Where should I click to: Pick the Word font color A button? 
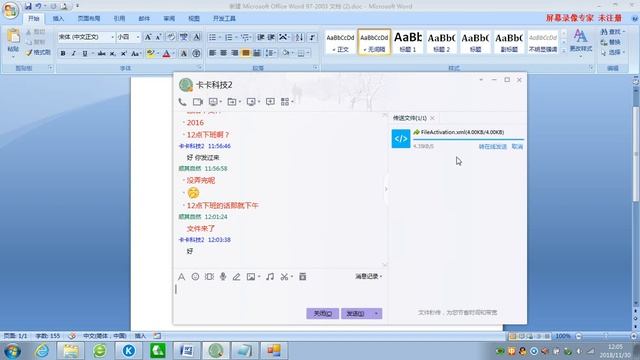166,53
